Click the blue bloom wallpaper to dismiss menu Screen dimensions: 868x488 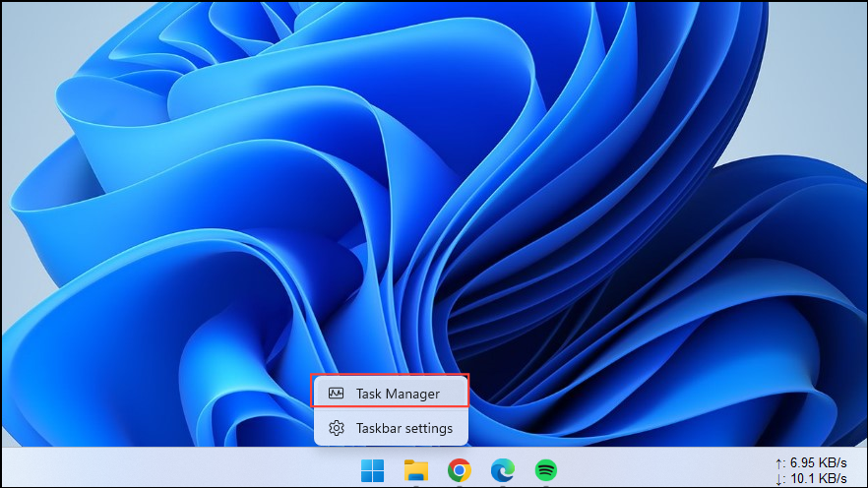pyautogui.click(x=394, y=197)
